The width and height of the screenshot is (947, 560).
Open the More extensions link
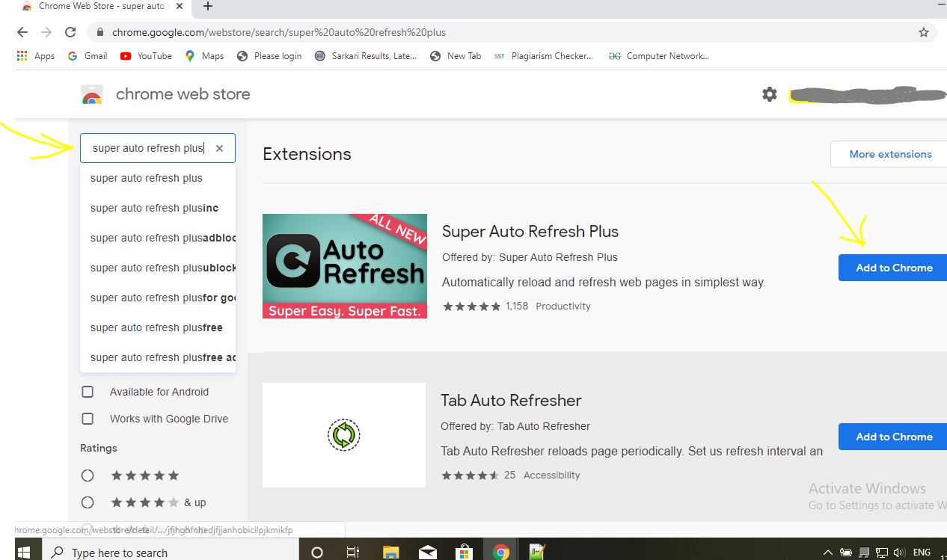[889, 154]
